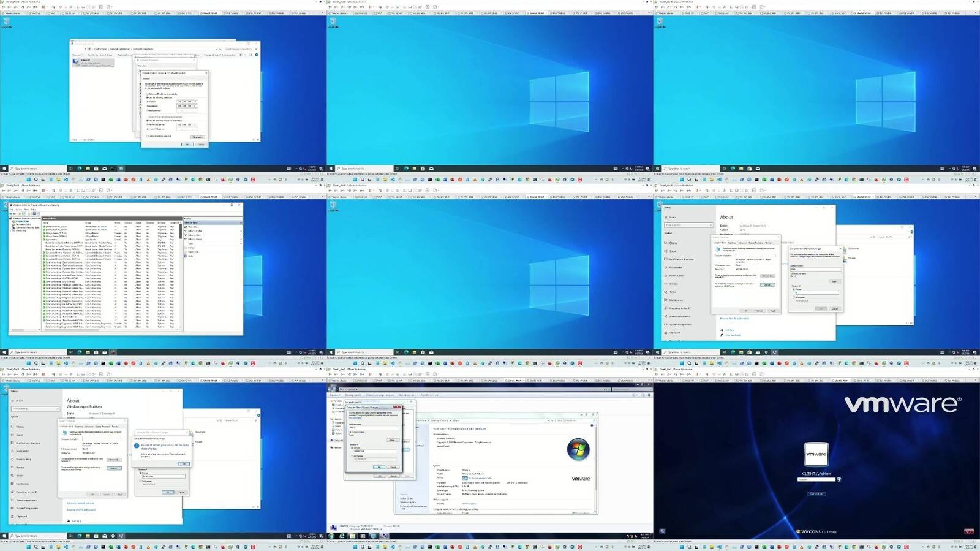Open Windows Explorer from Windows 7 taskbar

point(352,536)
